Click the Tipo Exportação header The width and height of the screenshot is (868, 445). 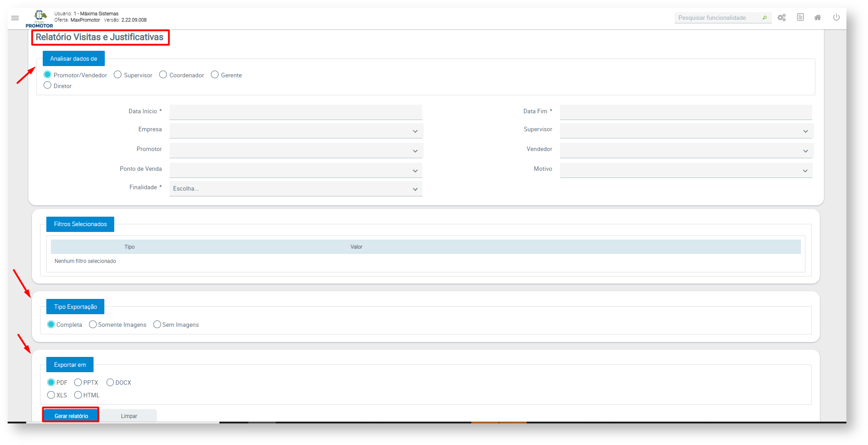pyautogui.click(x=76, y=307)
